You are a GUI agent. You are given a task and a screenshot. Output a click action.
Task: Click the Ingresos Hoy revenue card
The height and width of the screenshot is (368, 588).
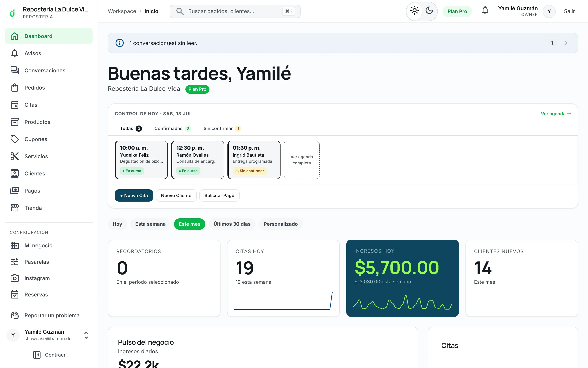pos(402,278)
